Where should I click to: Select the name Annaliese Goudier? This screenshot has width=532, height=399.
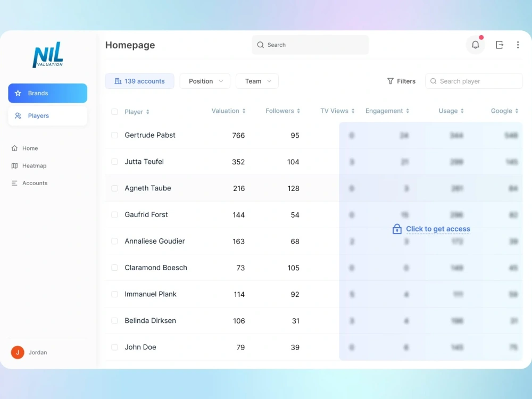click(x=155, y=241)
